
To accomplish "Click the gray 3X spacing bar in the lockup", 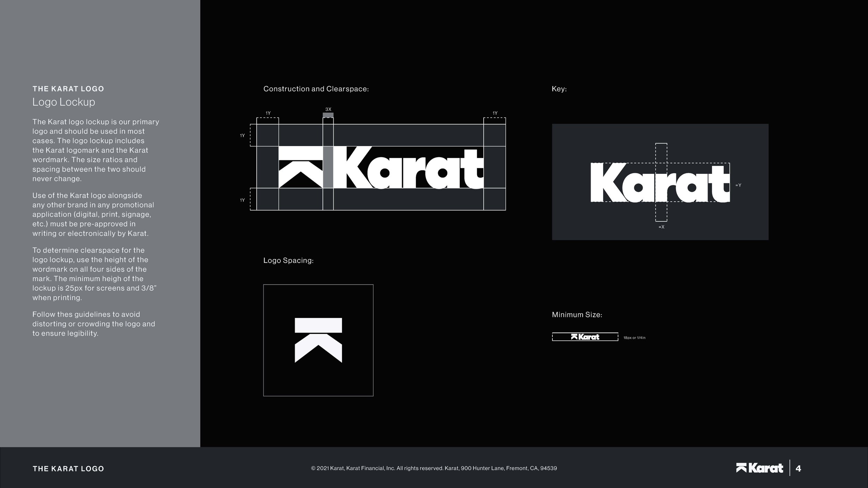I will coord(328,167).
